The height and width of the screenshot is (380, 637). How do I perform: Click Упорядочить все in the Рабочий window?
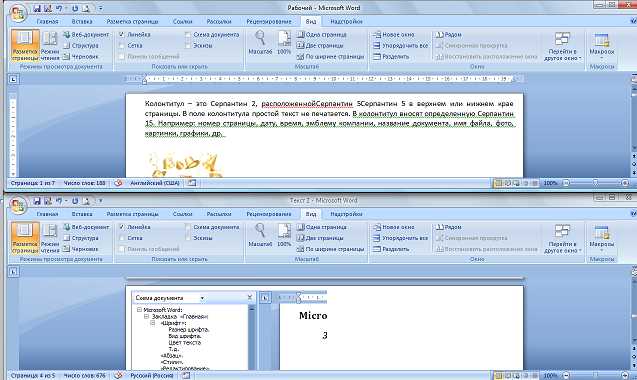tap(401, 46)
